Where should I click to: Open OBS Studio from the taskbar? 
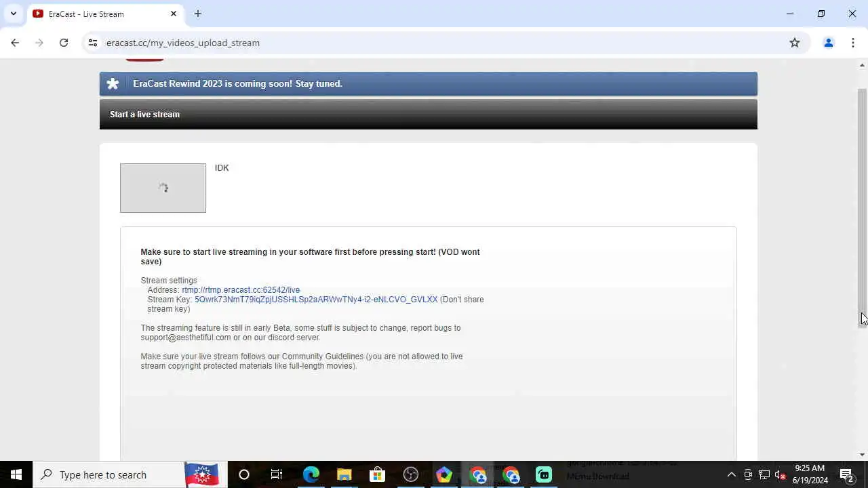[x=410, y=474]
